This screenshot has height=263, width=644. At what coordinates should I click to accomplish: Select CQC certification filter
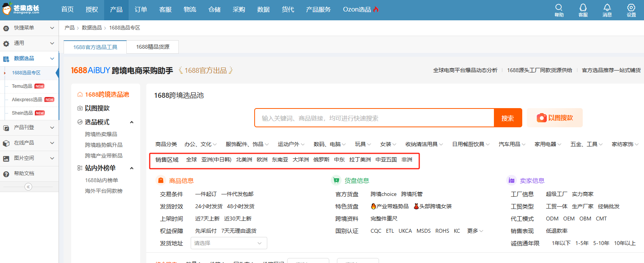376,231
